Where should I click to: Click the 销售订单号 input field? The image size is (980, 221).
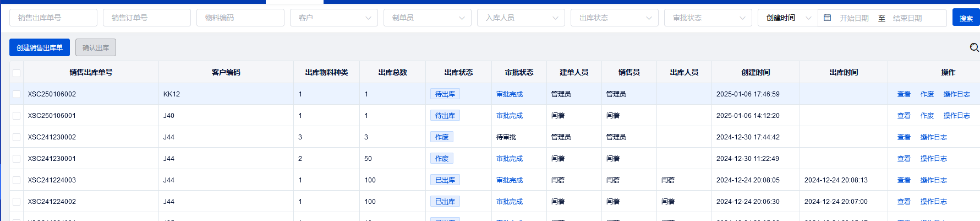point(147,18)
